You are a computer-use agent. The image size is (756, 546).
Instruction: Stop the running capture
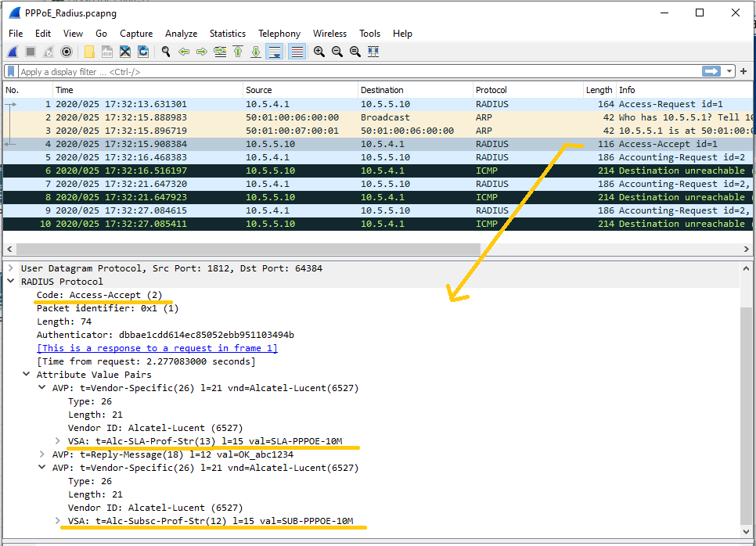[x=28, y=52]
